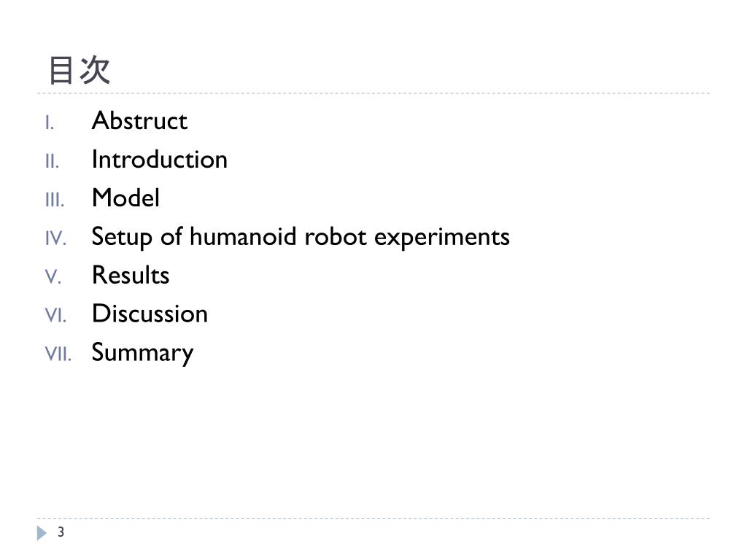Click the word 'humanoid' in item IV
The height and width of the screenshot is (560, 747).
pyautogui.click(x=243, y=237)
